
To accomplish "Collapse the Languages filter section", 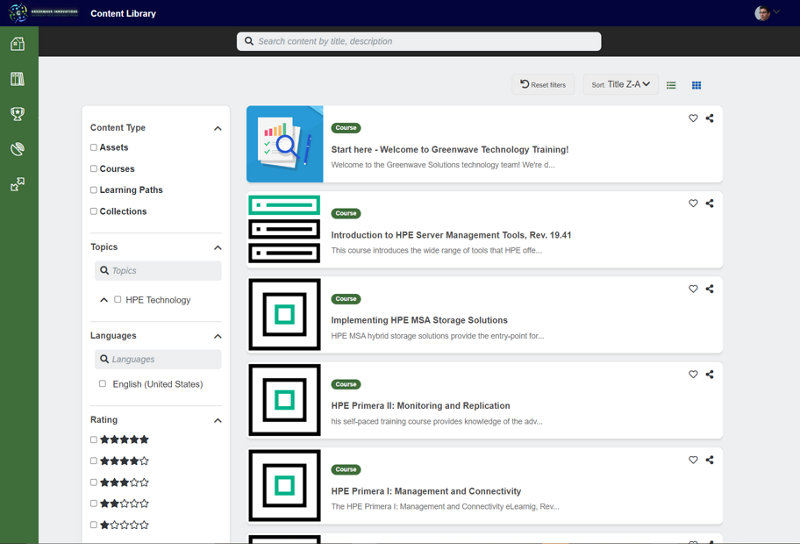I will (x=218, y=336).
